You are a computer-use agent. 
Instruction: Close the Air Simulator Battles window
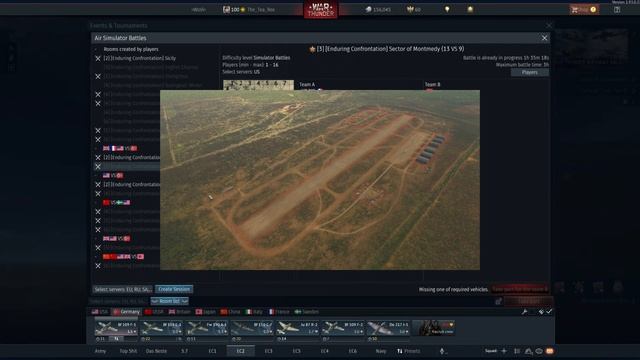pos(544,38)
